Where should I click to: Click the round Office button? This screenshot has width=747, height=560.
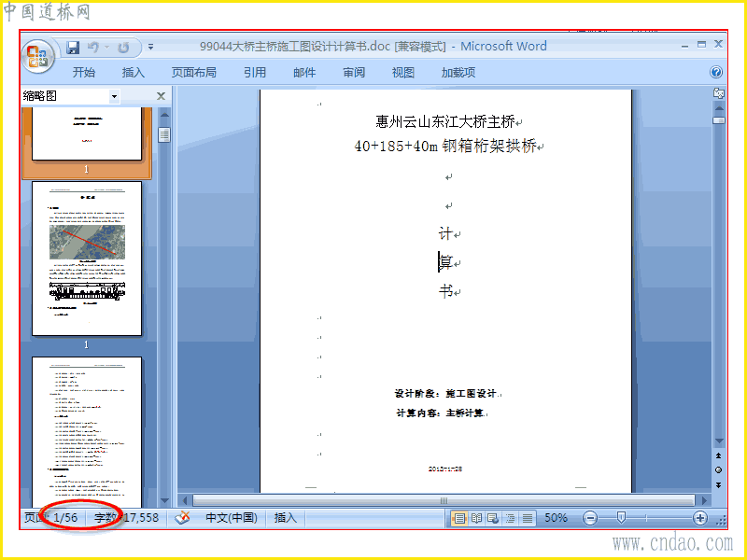[38, 56]
